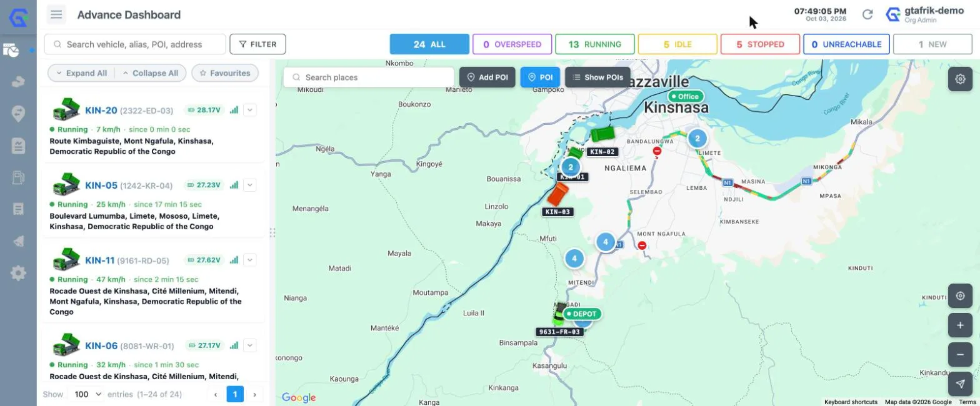
Task: Select the 24 ALL status tab
Action: 429,44
